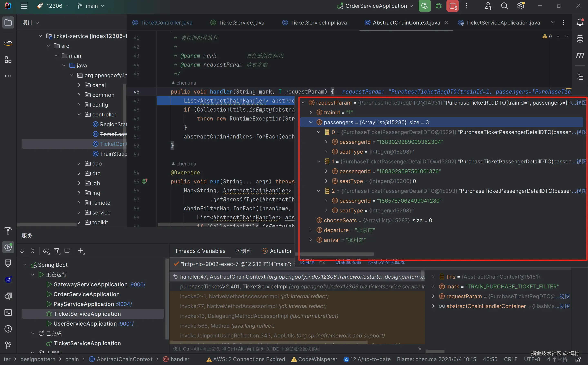Toggle the Services view options eye icon
The height and width of the screenshot is (365, 588).
click(46, 251)
